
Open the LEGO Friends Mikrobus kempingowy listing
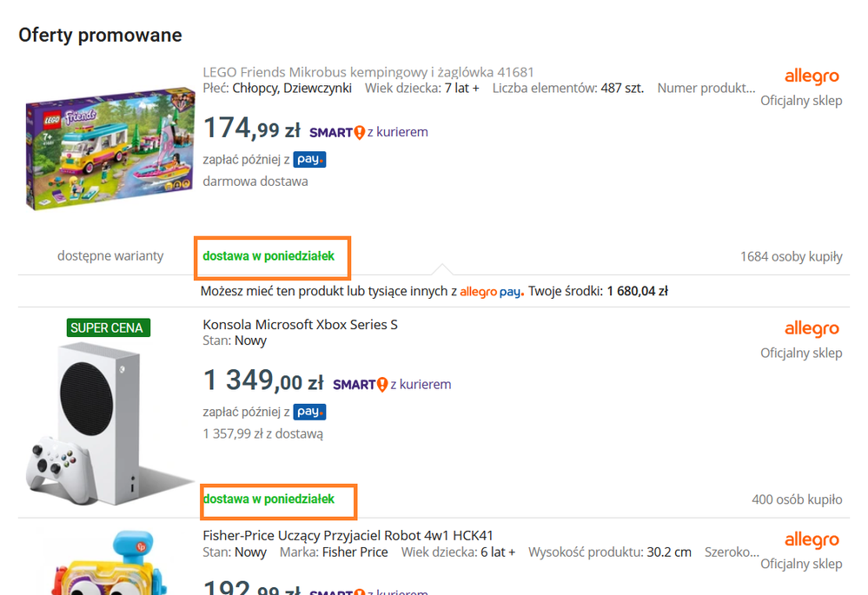[368, 72]
